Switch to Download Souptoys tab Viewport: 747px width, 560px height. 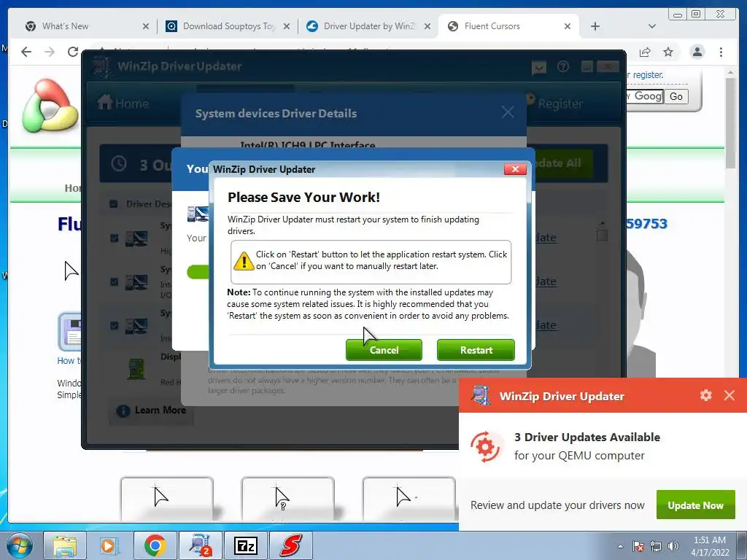tap(228, 26)
